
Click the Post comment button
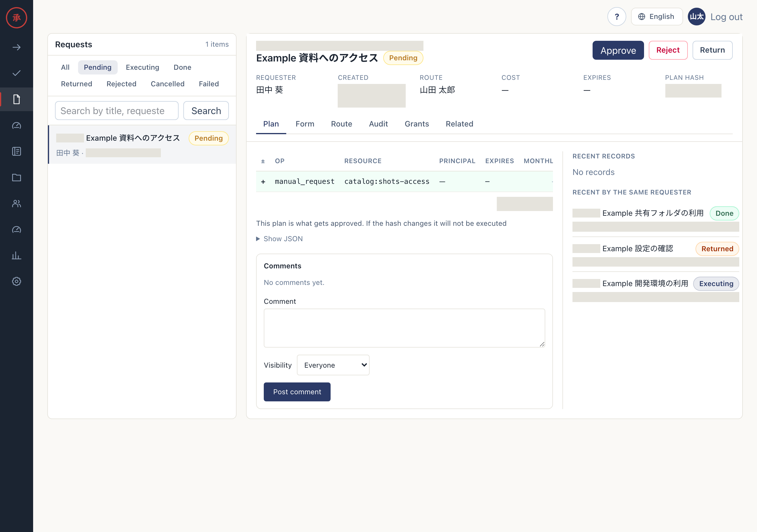point(297,392)
